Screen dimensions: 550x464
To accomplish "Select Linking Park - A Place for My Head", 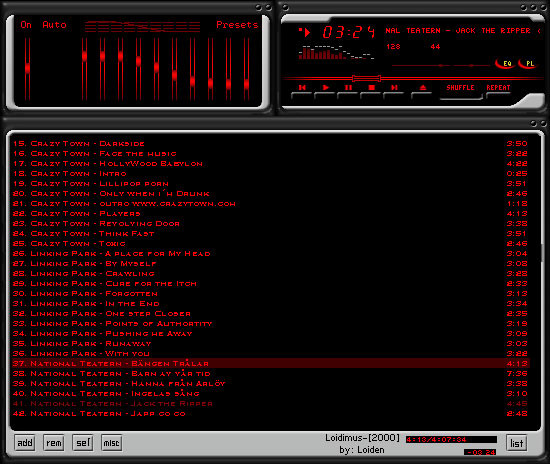I will 270,254.
